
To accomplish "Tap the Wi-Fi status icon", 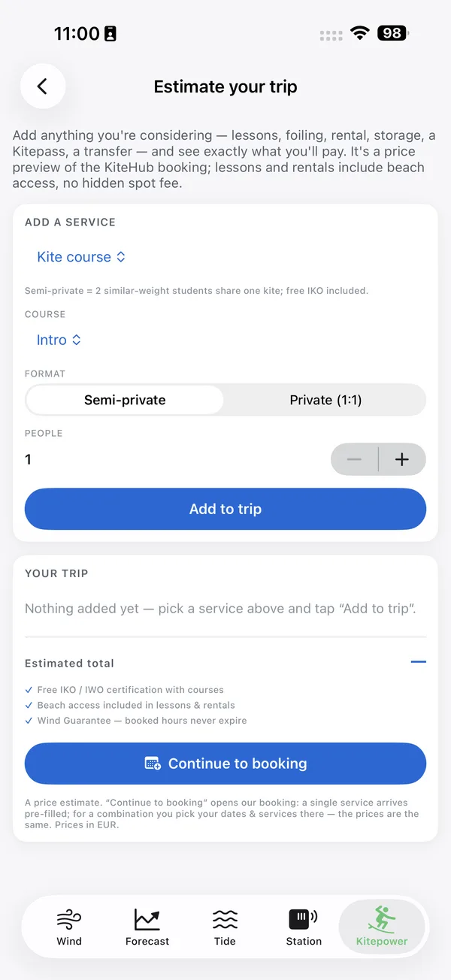I will 360,34.
